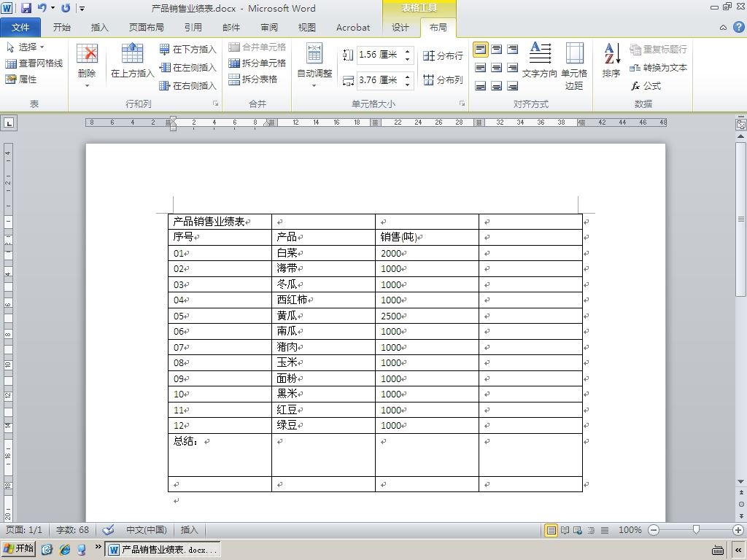Click the 100% zoom level

click(x=630, y=530)
